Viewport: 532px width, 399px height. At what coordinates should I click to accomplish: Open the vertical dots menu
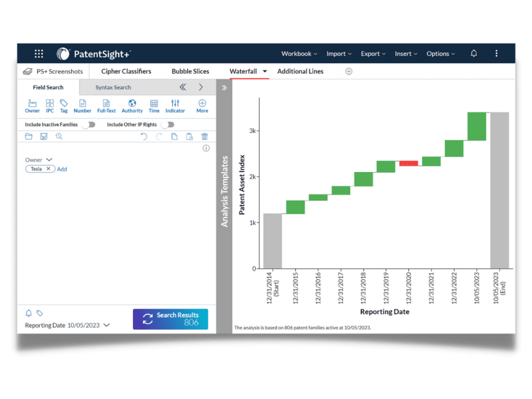496,54
